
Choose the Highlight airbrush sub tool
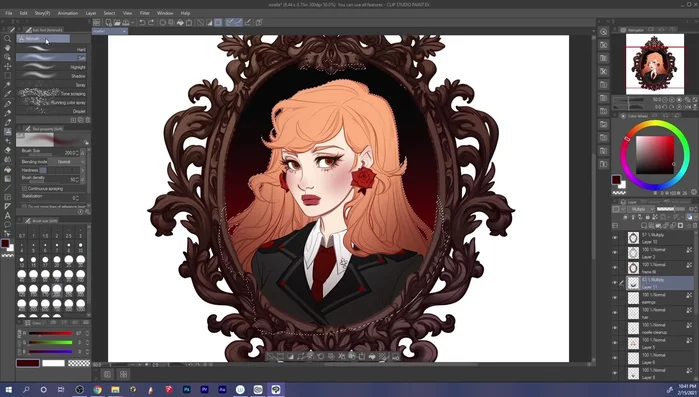[x=51, y=67]
